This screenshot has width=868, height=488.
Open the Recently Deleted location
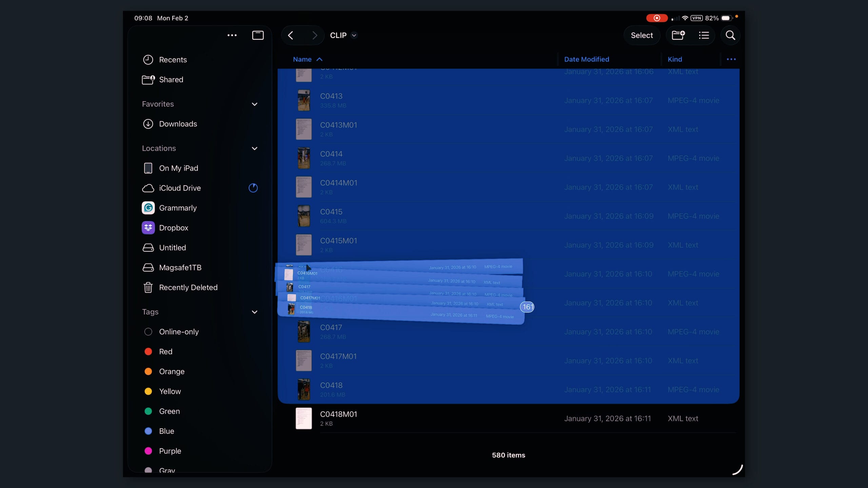[x=188, y=287]
